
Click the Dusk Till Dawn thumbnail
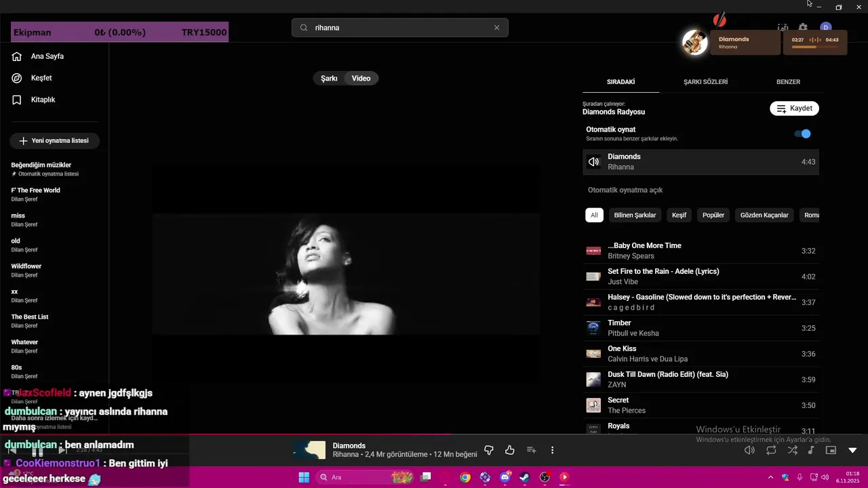tap(593, 380)
